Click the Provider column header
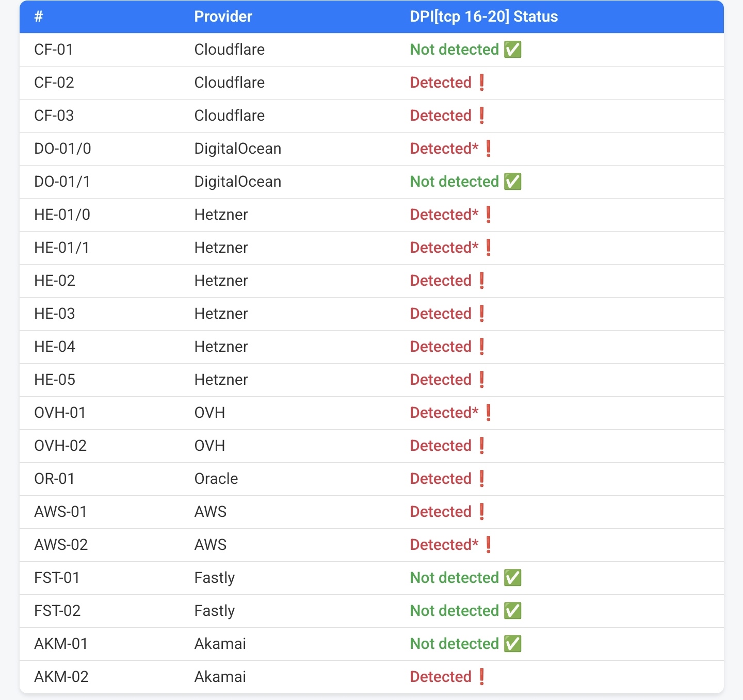Image resolution: width=743 pixels, height=700 pixels. coord(223,17)
